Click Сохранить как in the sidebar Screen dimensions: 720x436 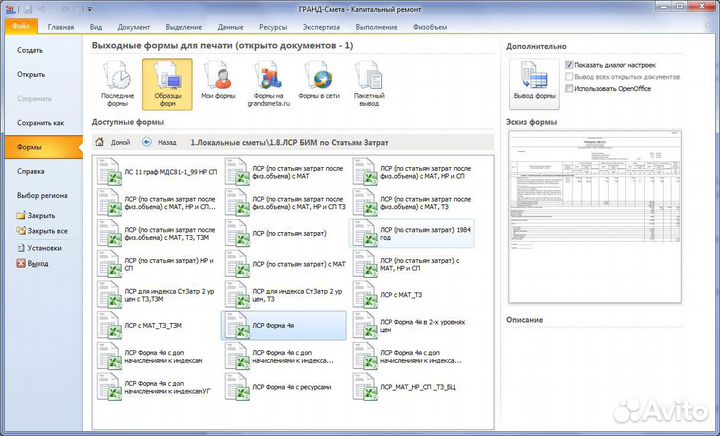coord(40,122)
